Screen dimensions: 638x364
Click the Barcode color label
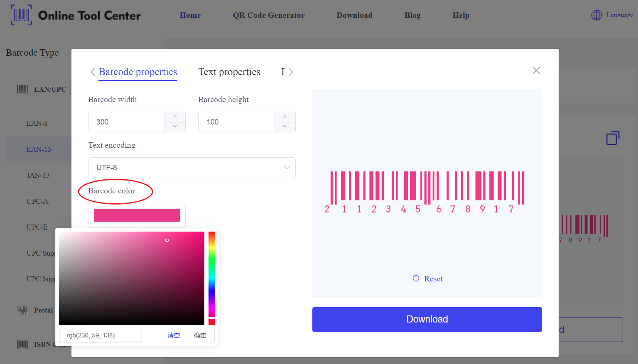111,191
